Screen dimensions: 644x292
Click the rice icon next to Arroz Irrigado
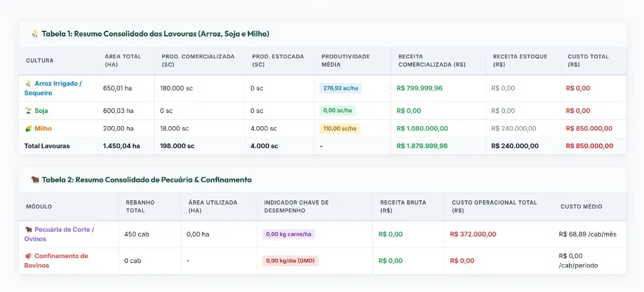coord(28,84)
